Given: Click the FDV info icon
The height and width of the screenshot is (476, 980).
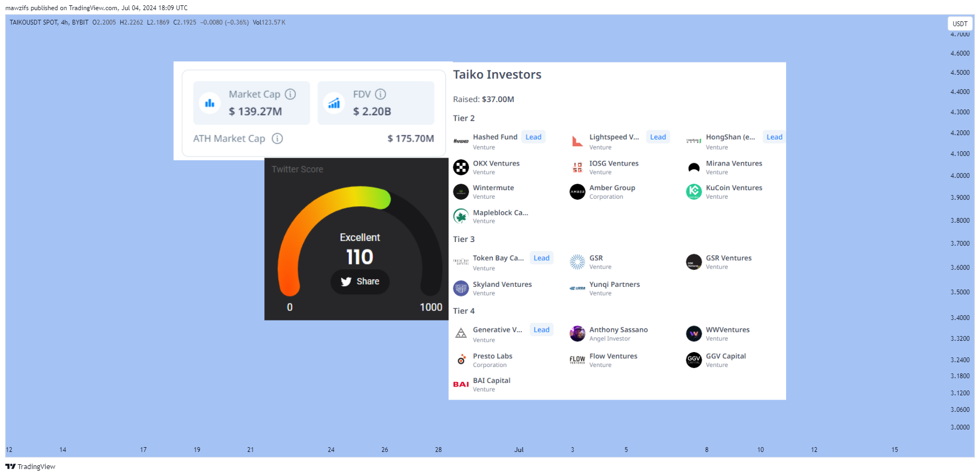Looking at the screenshot, I should coord(380,94).
